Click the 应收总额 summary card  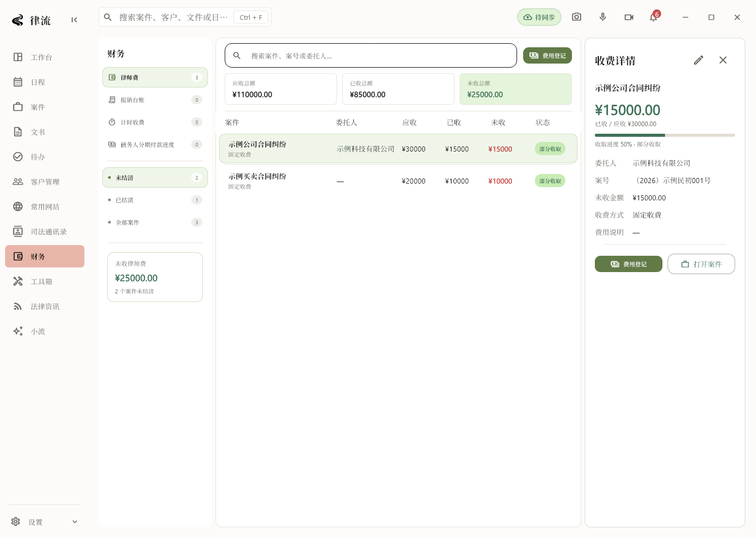point(281,89)
